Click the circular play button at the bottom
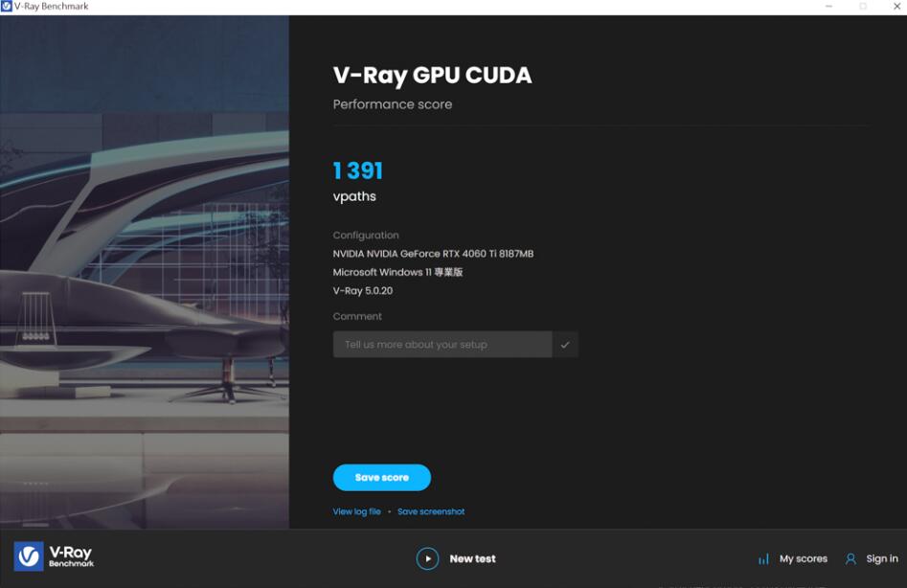Viewport: 907px width, 588px height. pos(426,558)
